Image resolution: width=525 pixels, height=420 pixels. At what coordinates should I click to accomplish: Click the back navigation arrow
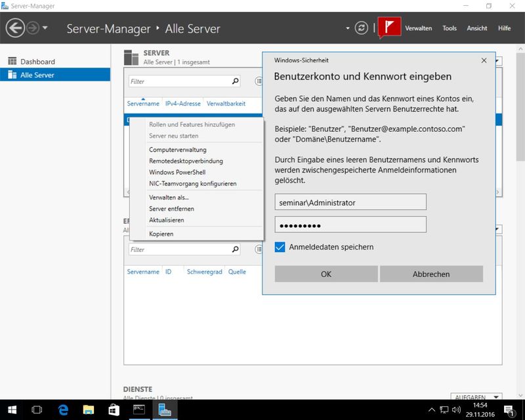[x=15, y=28]
